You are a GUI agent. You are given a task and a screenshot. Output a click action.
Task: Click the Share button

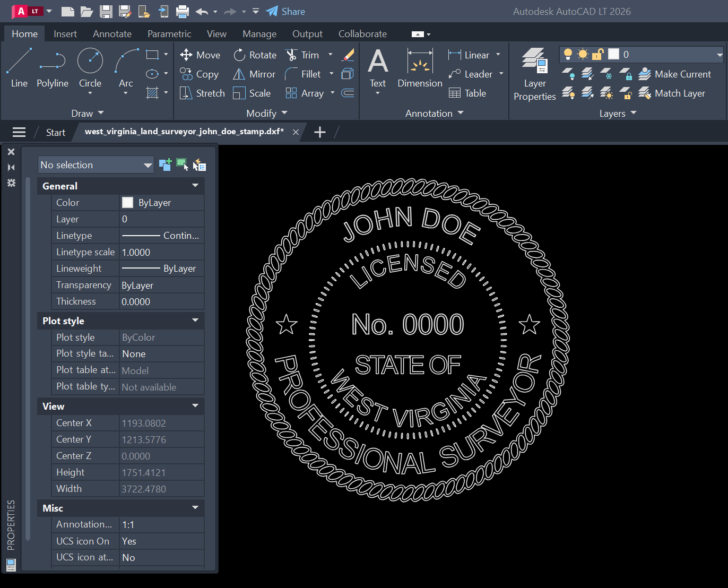point(285,11)
